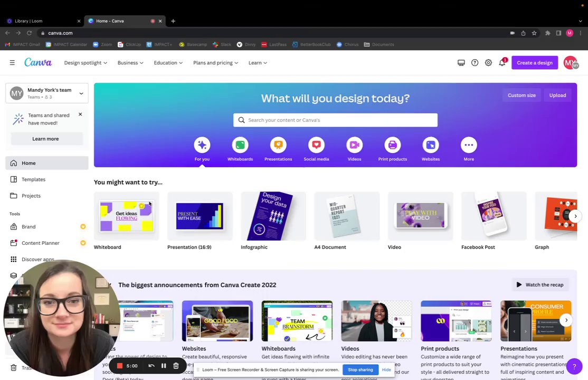Open the purple help bubble
This screenshot has height=380, width=588.
(574, 366)
